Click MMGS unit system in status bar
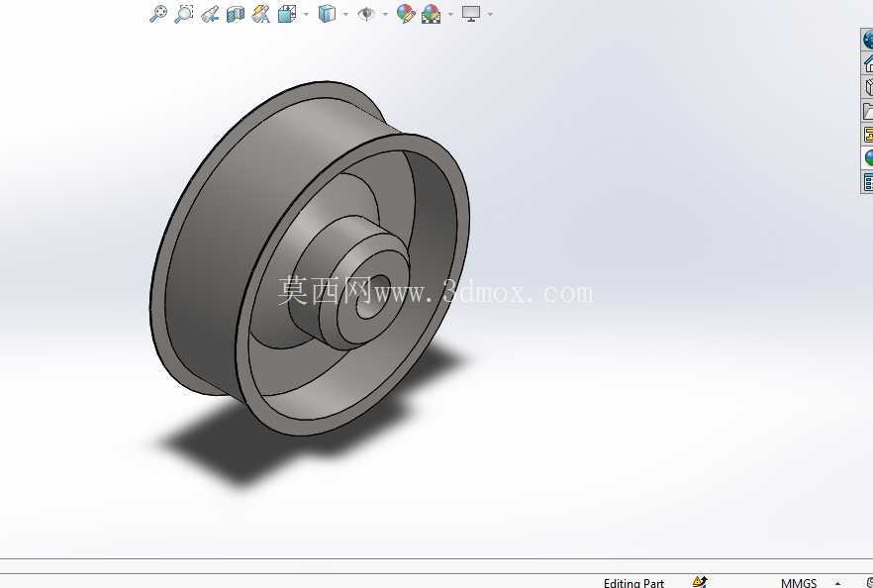The height and width of the screenshot is (588, 873). [x=799, y=583]
